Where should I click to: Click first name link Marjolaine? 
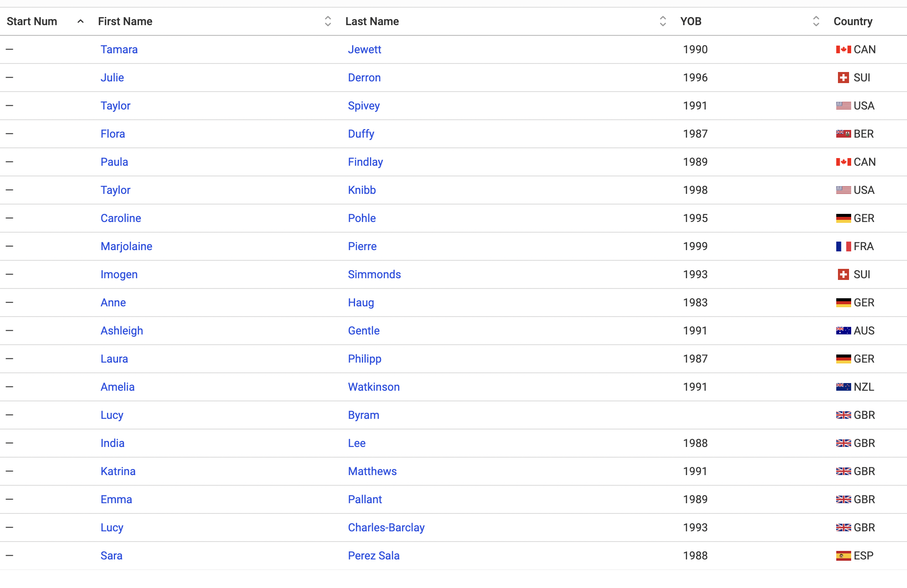click(x=126, y=247)
